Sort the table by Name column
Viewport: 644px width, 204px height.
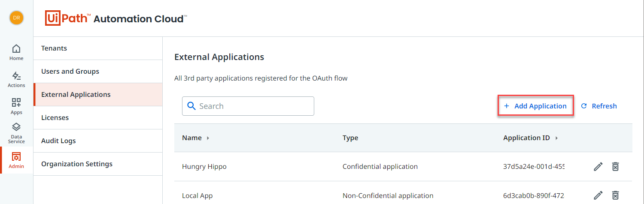196,138
